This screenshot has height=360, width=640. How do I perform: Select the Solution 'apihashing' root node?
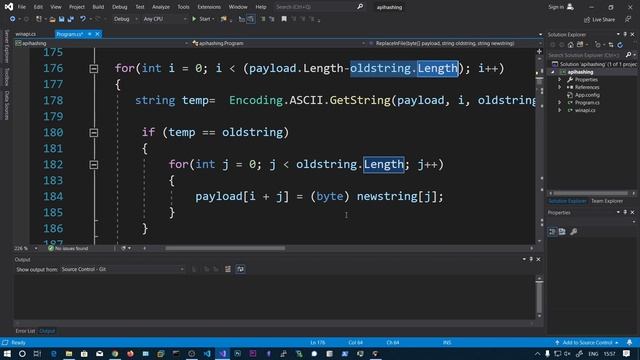(594, 64)
